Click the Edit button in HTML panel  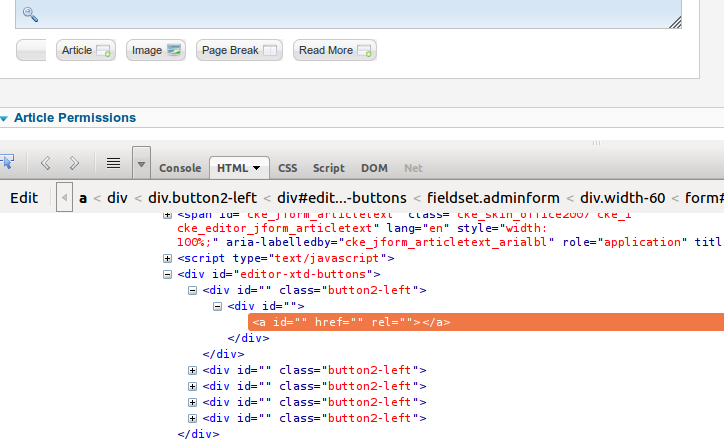[24, 198]
